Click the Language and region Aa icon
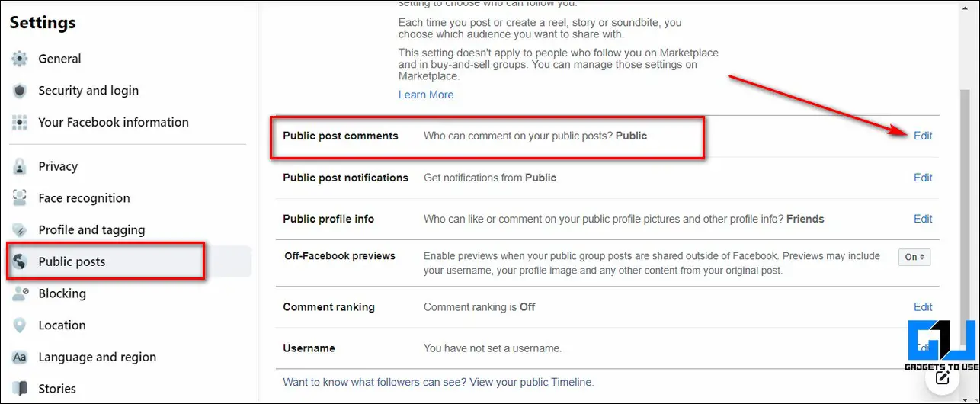This screenshot has height=404, width=980. tap(20, 357)
